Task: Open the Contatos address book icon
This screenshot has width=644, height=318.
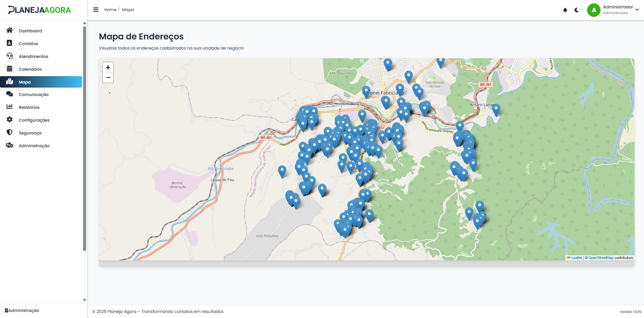Action: 9,43
